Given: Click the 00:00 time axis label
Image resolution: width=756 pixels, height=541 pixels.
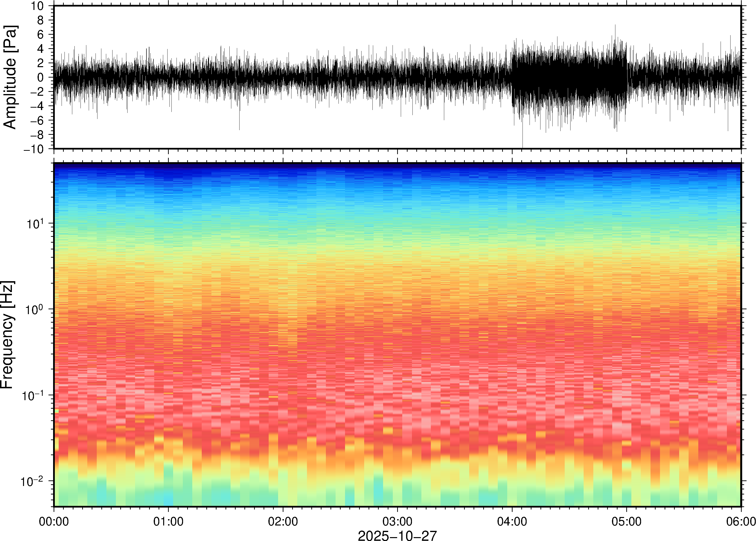Looking at the screenshot, I should 54,521.
